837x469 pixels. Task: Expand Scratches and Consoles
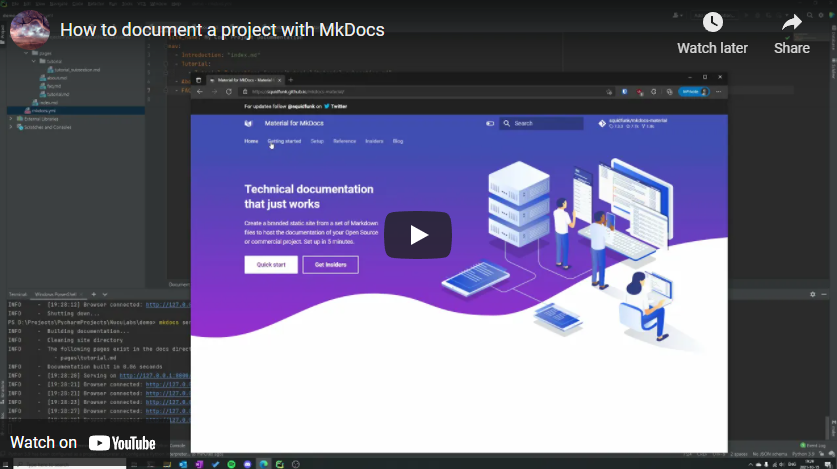11,127
